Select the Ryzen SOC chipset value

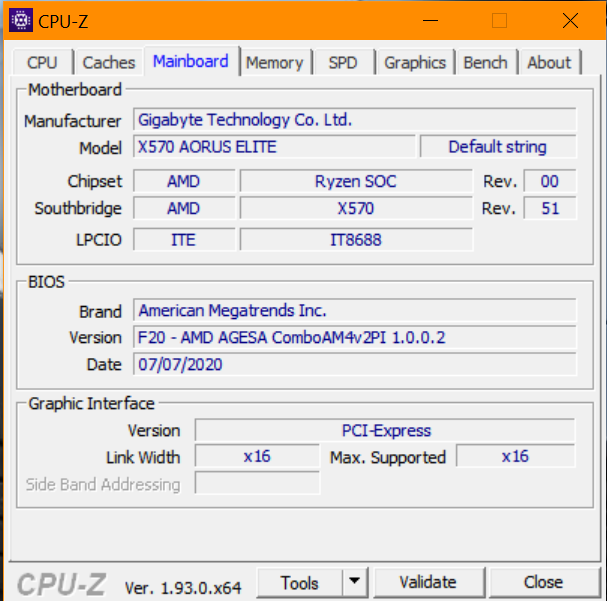click(x=356, y=181)
